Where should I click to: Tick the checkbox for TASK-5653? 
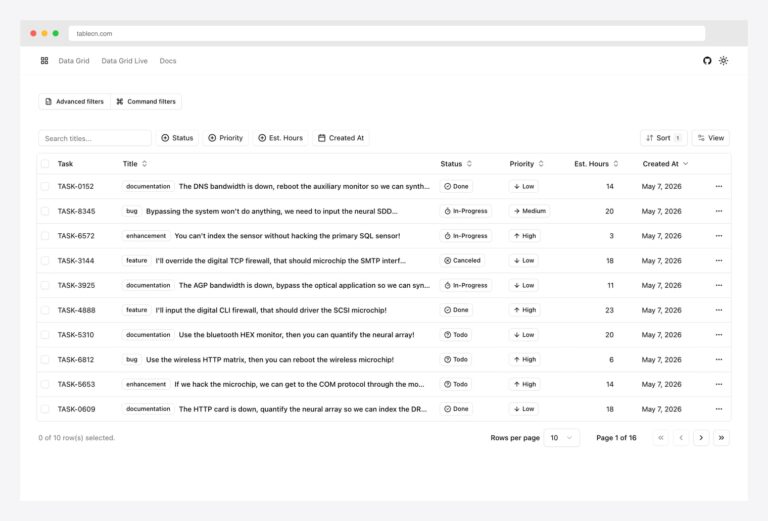45,384
